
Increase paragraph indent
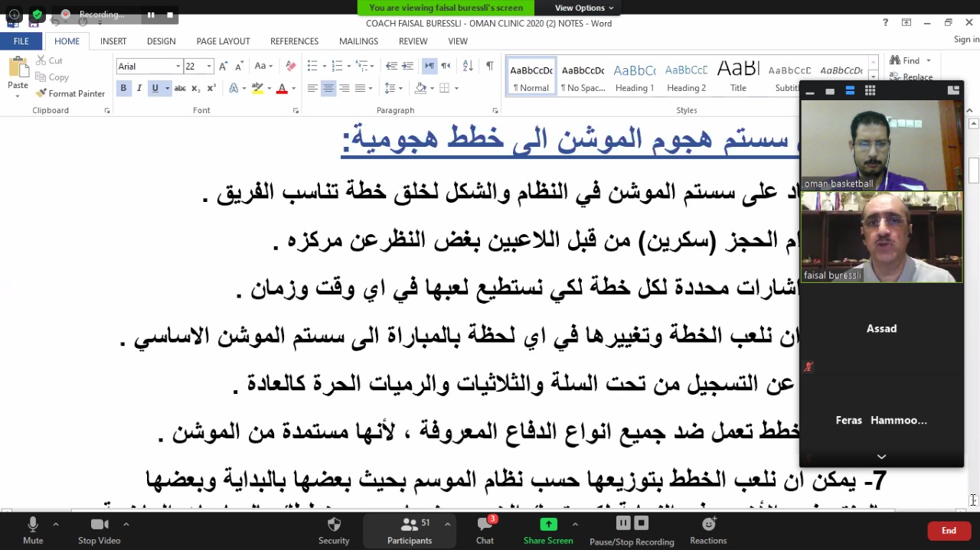[x=407, y=67]
